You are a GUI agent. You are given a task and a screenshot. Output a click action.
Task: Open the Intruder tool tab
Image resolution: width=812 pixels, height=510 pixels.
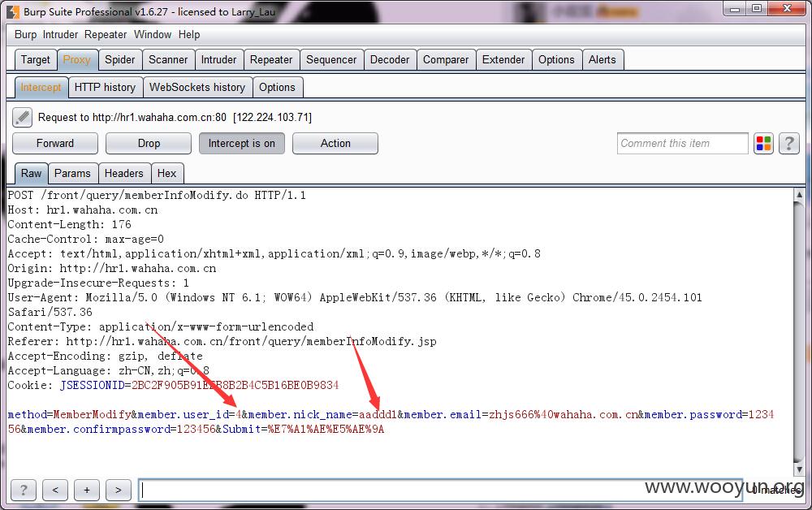(218, 60)
